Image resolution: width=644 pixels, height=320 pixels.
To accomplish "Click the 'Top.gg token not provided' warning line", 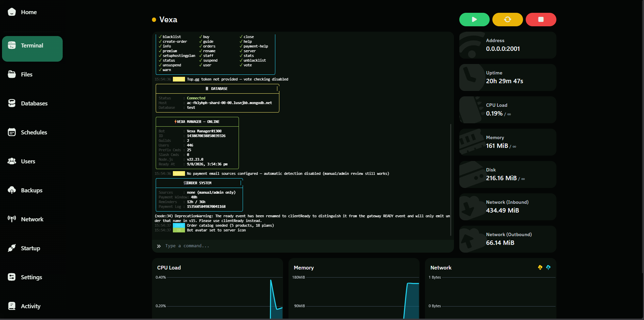I will (x=238, y=79).
